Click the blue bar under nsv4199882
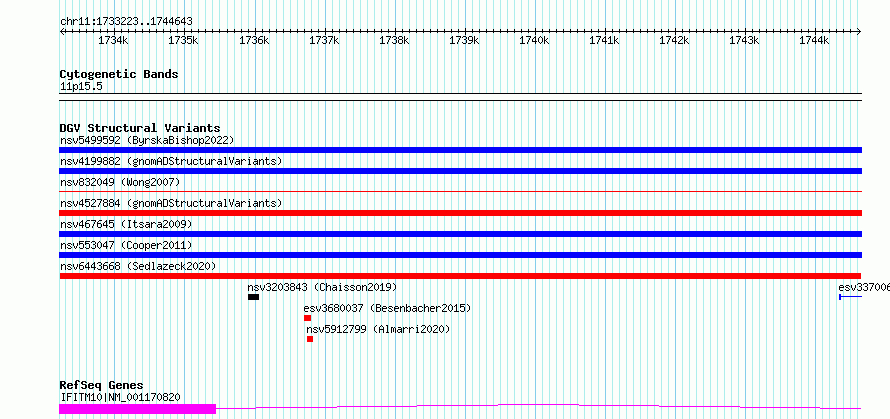Screen dimensions: 890x419 pos(460,171)
